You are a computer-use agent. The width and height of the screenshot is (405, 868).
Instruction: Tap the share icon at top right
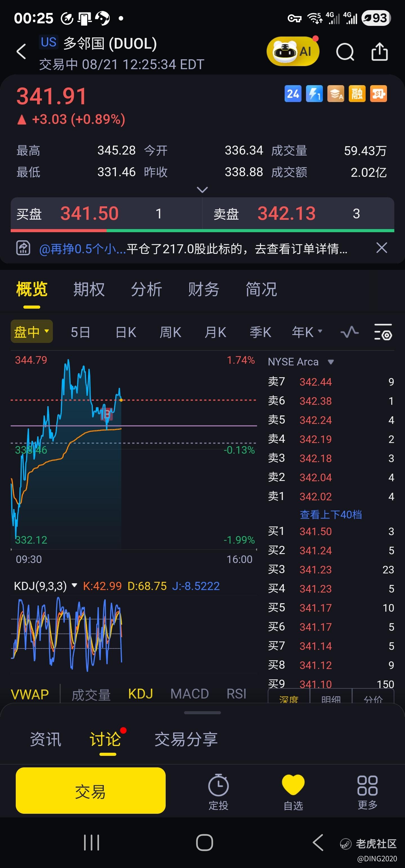click(x=380, y=52)
